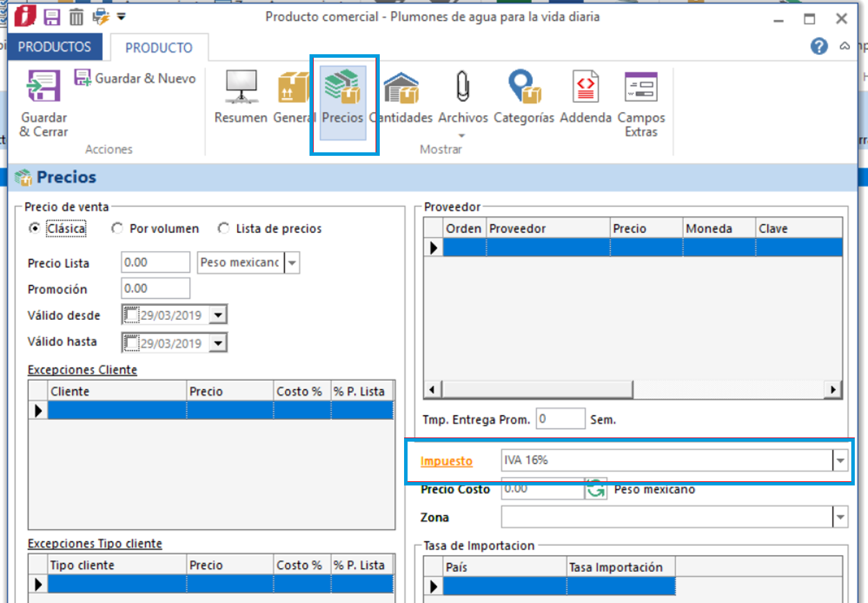The height and width of the screenshot is (603, 868).
Task: Click the Guardar & Cerrar icon
Action: pyautogui.click(x=42, y=87)
